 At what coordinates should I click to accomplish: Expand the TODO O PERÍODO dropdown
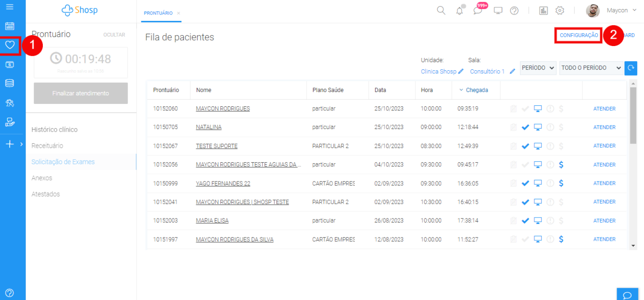591,68
